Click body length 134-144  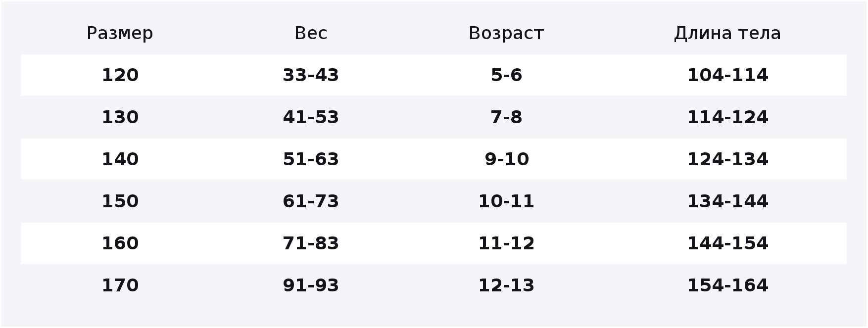pyautogui.click(x=727, y=201)
